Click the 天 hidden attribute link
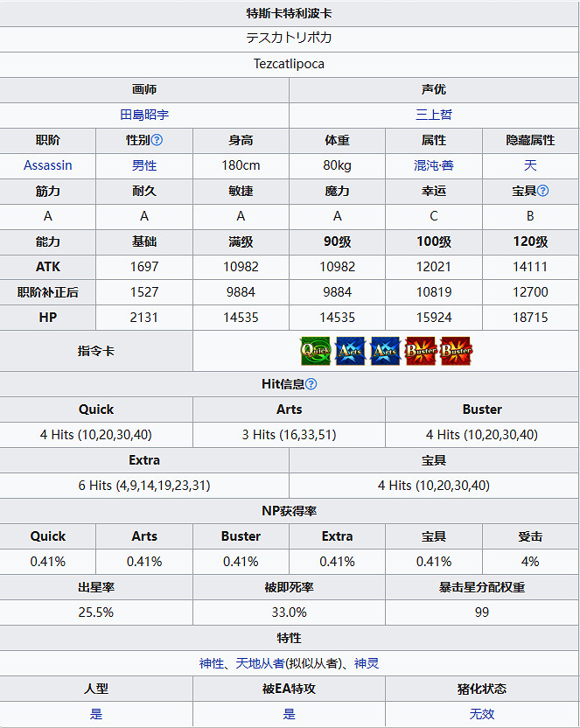Screen dimensions: 580x728 click(530, 165)
